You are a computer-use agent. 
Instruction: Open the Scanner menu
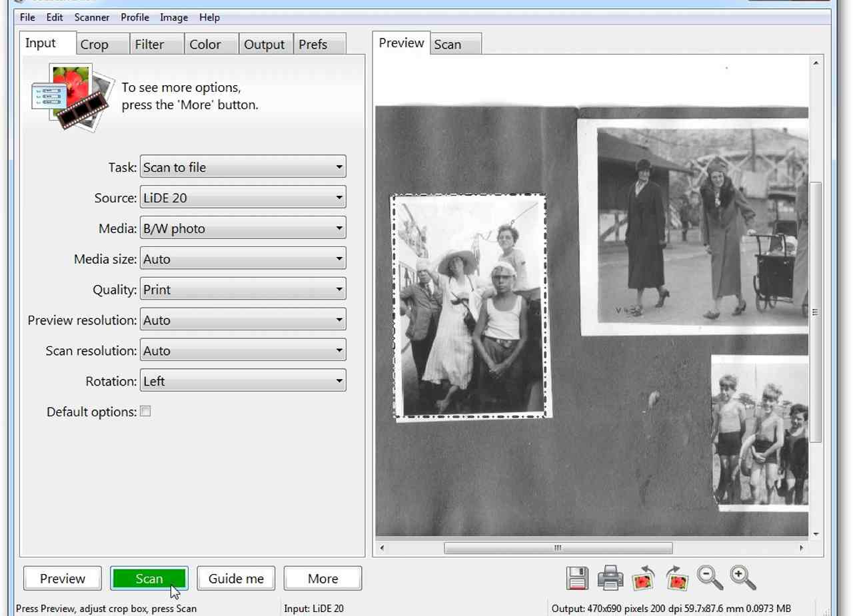92,17
